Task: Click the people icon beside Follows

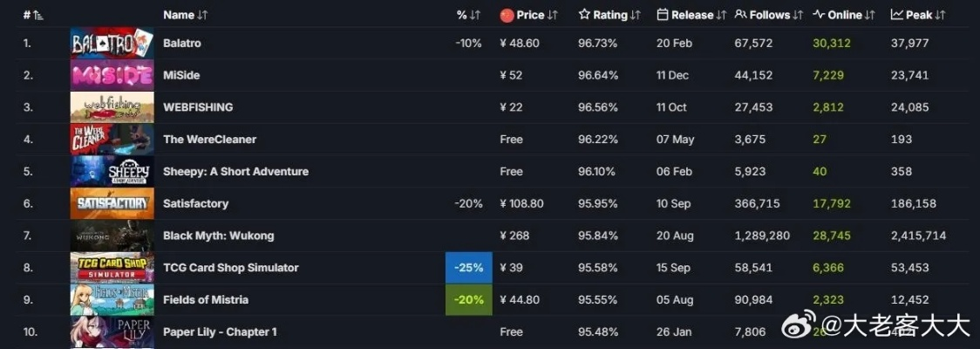Action: pyautogui.click(x=740, y=15)
